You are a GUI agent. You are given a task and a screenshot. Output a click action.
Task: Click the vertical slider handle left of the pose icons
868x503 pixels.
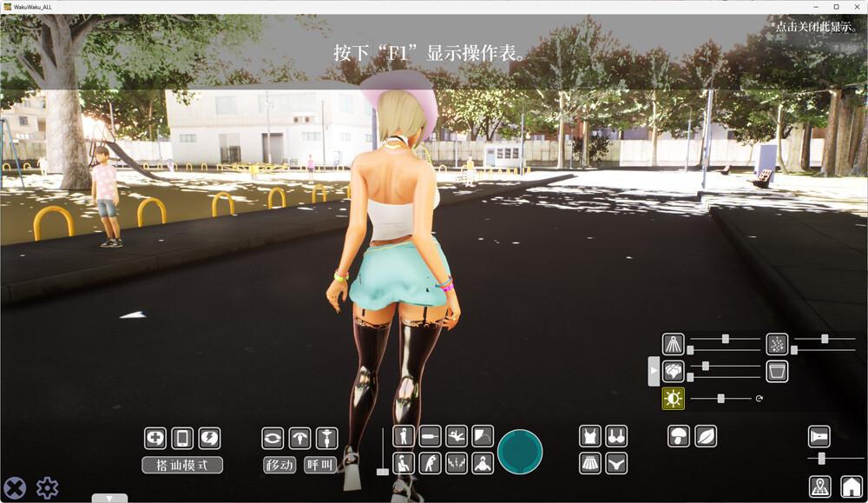(383, 472)
